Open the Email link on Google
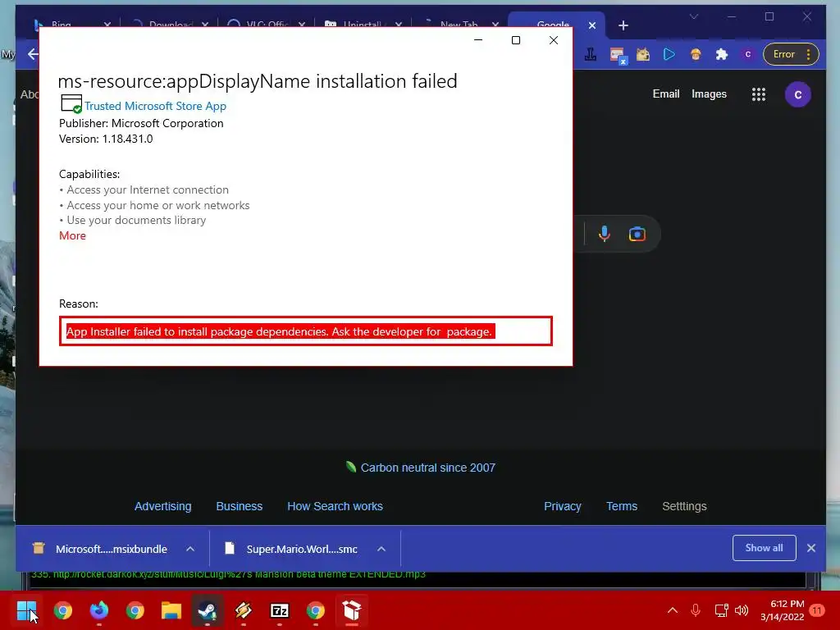The height and width of the screenshot is (630, 840). (x=666, y=94)
